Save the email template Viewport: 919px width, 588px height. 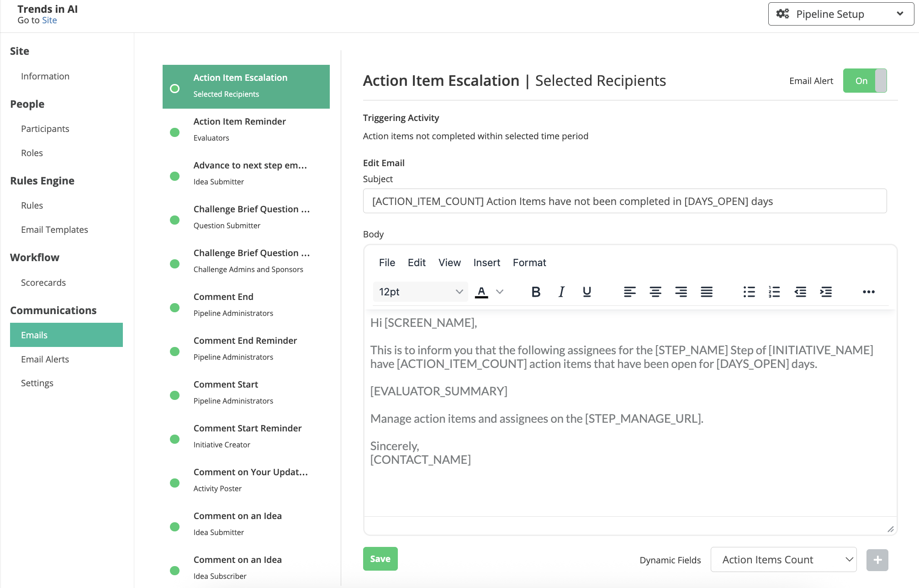click(x=380, y=559)
